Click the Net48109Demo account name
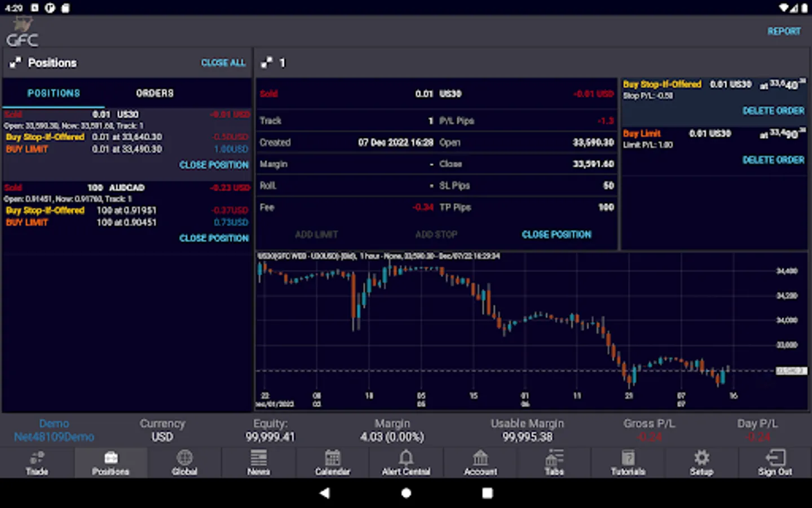The image size is (812, 508). tap(54, 437)
